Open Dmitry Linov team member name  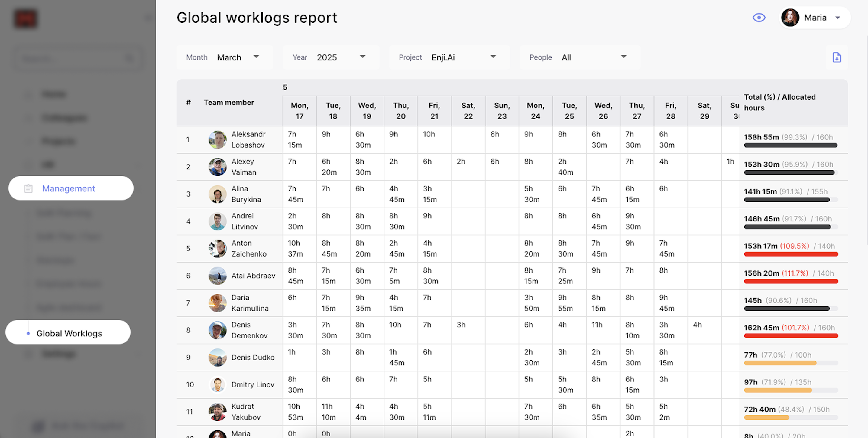(253, 385)
